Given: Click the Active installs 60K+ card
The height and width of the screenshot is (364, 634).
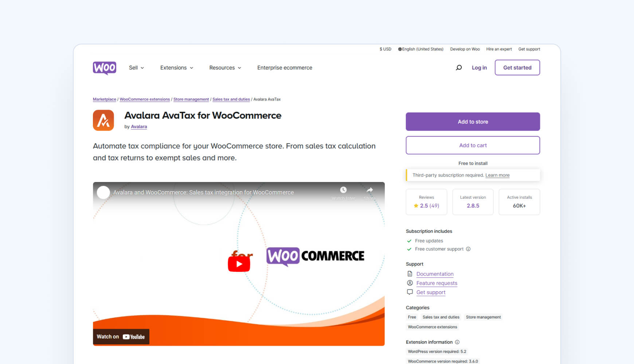Looking at the screenshot, I should (x=519, y=202).
